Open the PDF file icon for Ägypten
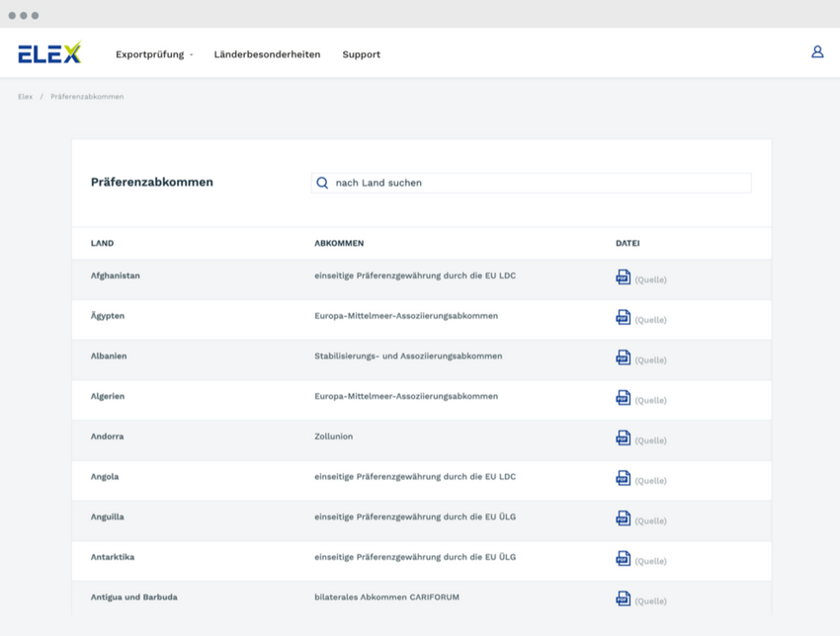 623,318
